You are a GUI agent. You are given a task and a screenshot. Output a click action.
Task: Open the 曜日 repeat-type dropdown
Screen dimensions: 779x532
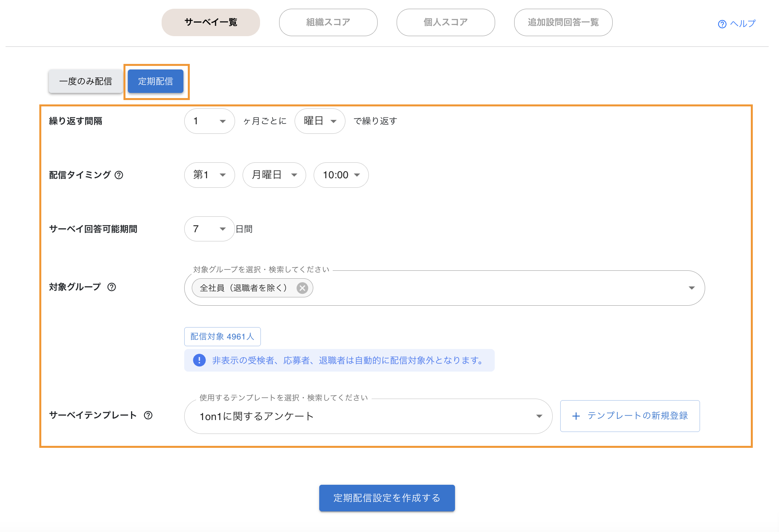coord(320,121)
